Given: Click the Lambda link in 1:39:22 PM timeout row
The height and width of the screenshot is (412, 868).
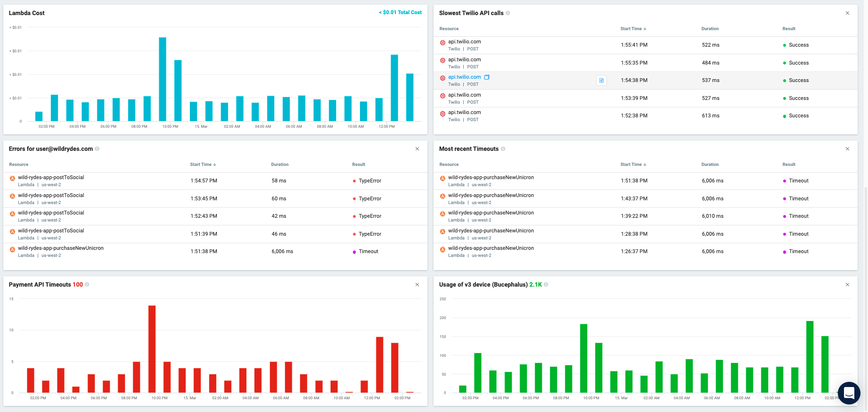Looking at the screenshot, I should coord(456,220).
